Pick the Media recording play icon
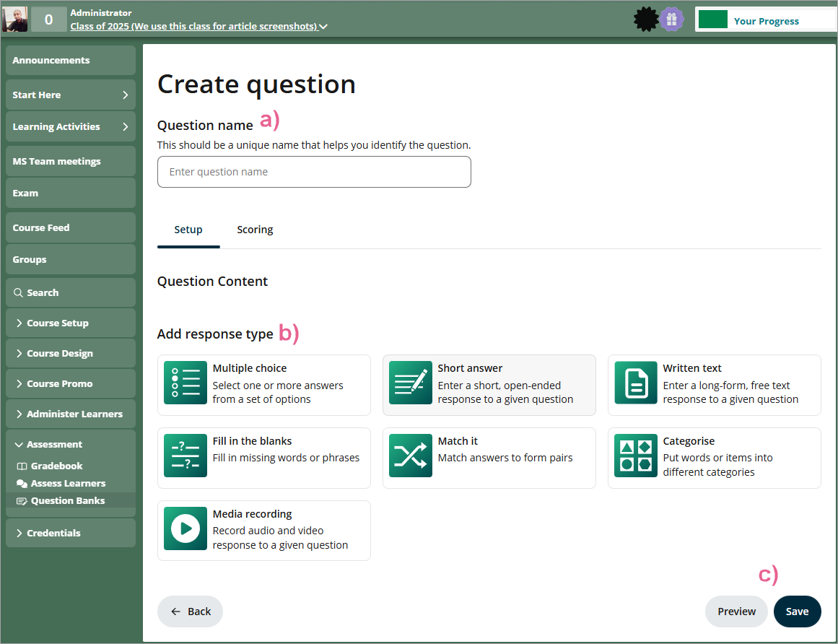Screen dimensions: 838x644 pyautogui.click(x=186, y=528)
